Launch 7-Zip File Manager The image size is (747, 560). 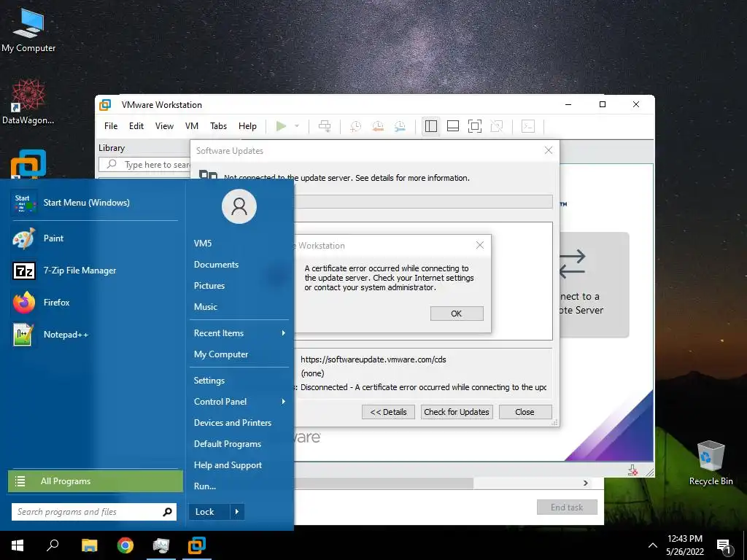[x=94, y=270]
